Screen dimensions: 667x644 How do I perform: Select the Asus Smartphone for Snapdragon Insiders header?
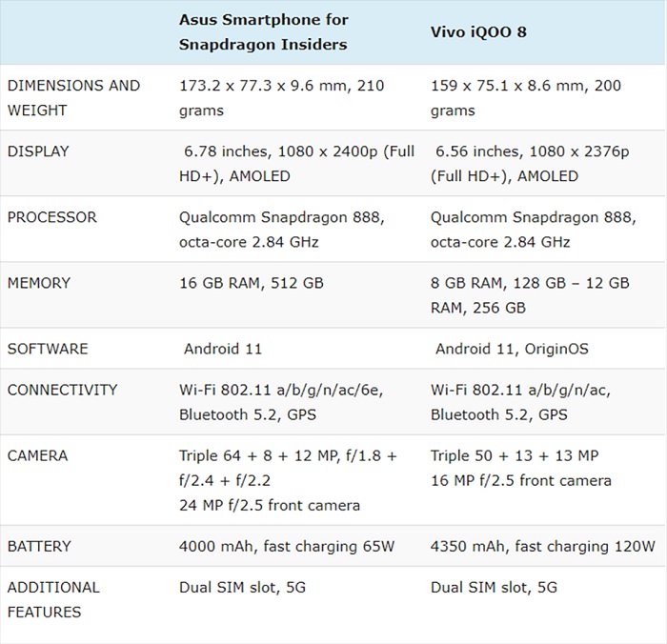pos(263,31)
